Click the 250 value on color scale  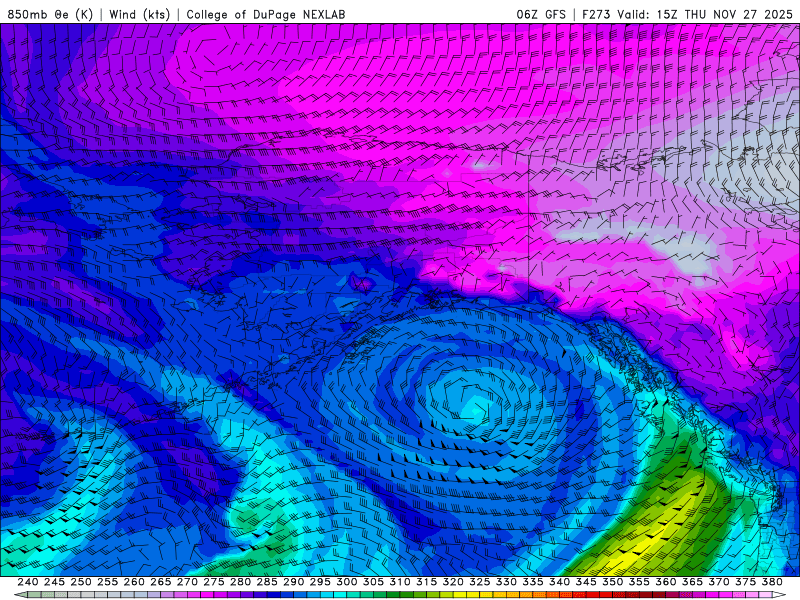point(81,582)
